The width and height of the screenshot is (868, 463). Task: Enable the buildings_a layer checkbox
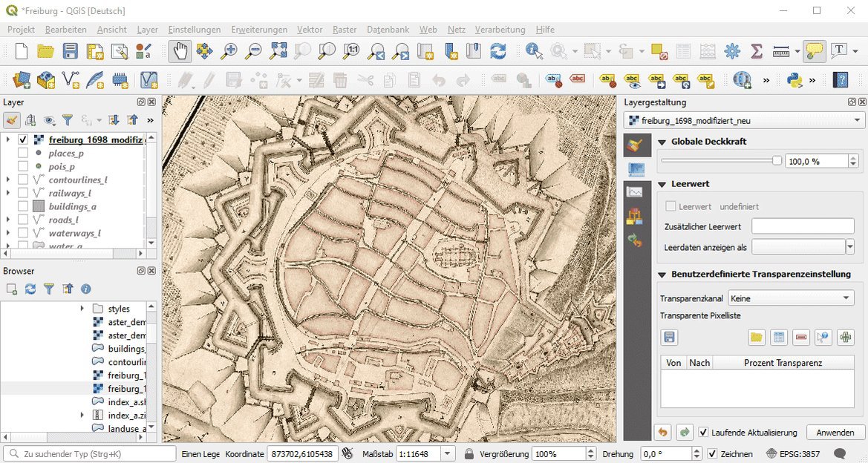23,206
